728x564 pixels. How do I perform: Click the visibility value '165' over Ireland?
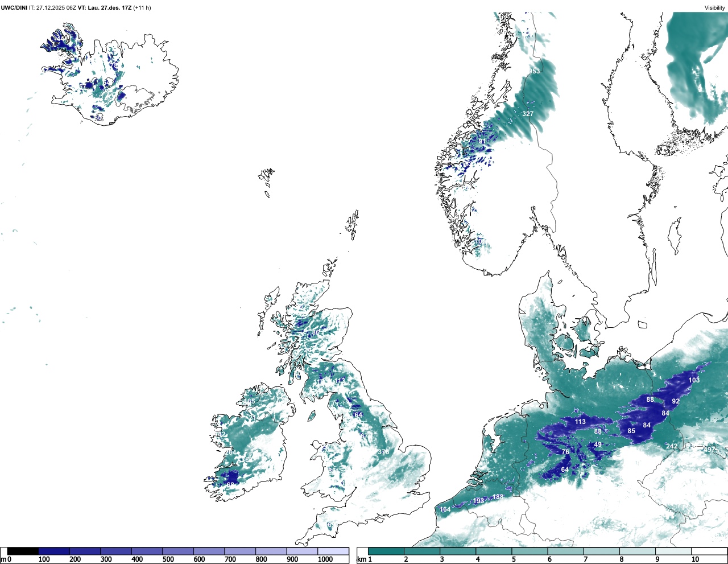point(249,401)
